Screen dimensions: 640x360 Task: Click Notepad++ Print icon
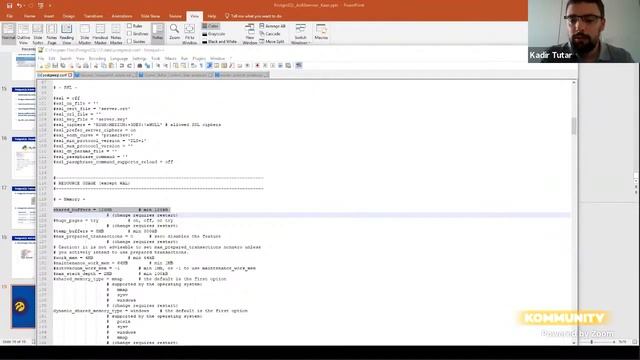coord(86,66)
